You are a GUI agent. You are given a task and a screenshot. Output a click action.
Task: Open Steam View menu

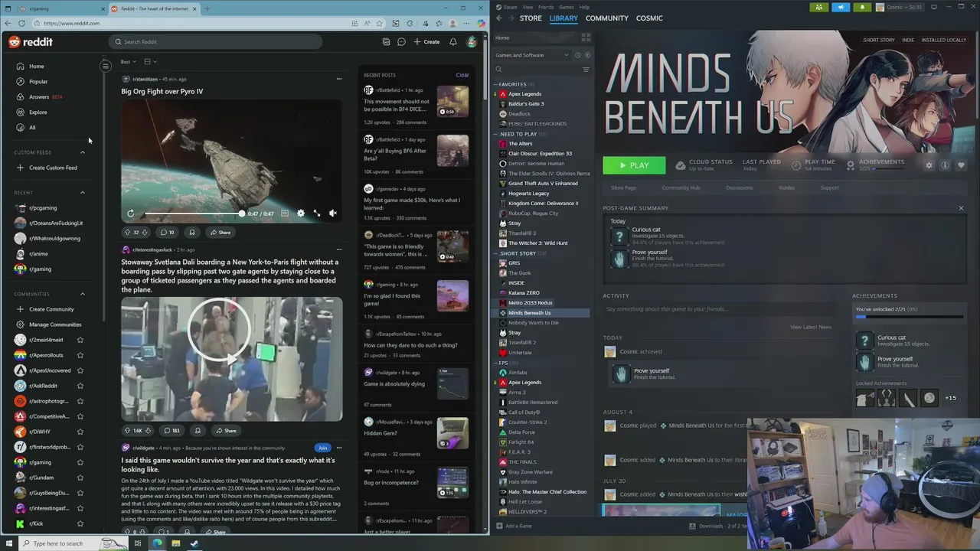pos(528,7)
